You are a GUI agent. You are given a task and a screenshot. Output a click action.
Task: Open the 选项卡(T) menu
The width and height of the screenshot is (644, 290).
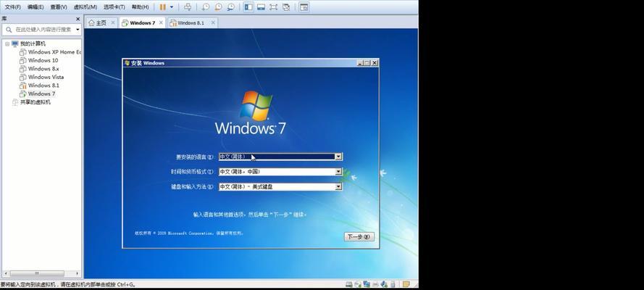(x=114, y=7)
